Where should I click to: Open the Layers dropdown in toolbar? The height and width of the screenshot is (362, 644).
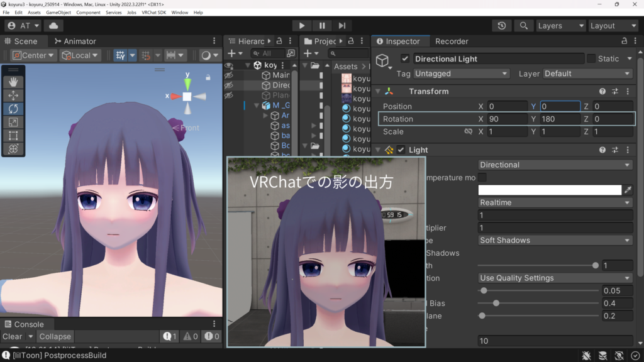560,25
